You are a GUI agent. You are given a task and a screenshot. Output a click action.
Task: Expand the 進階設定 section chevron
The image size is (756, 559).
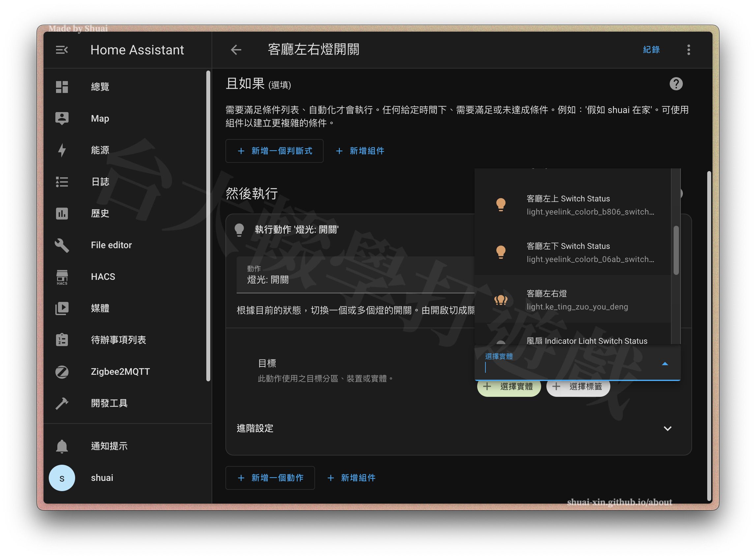click(667, 428)
